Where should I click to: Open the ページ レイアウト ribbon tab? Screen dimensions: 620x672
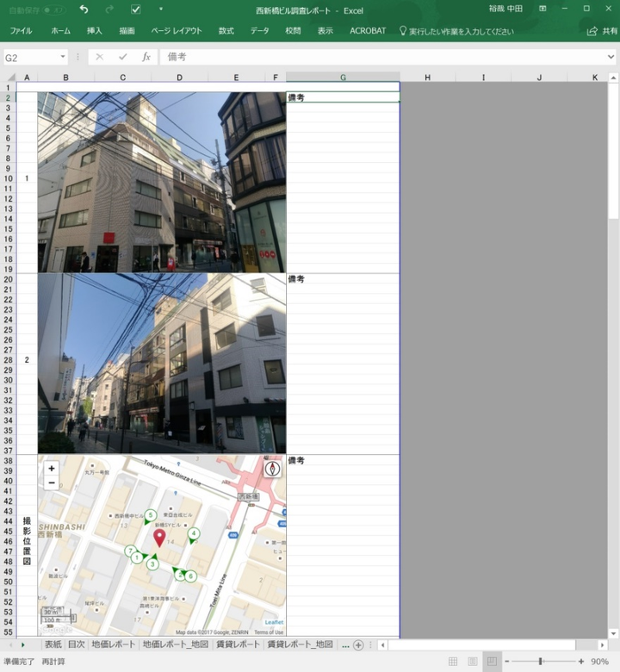click(177, 31)
